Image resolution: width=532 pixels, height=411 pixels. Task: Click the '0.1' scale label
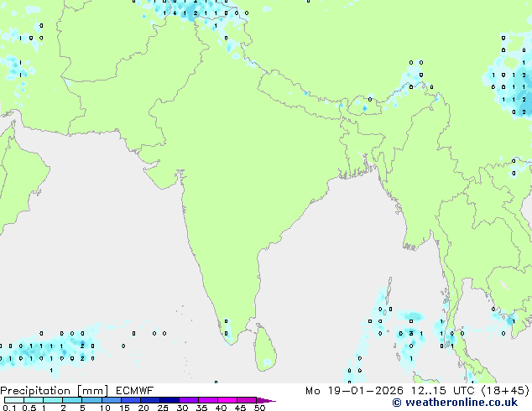pyautogui.click(x=9, y=408)
